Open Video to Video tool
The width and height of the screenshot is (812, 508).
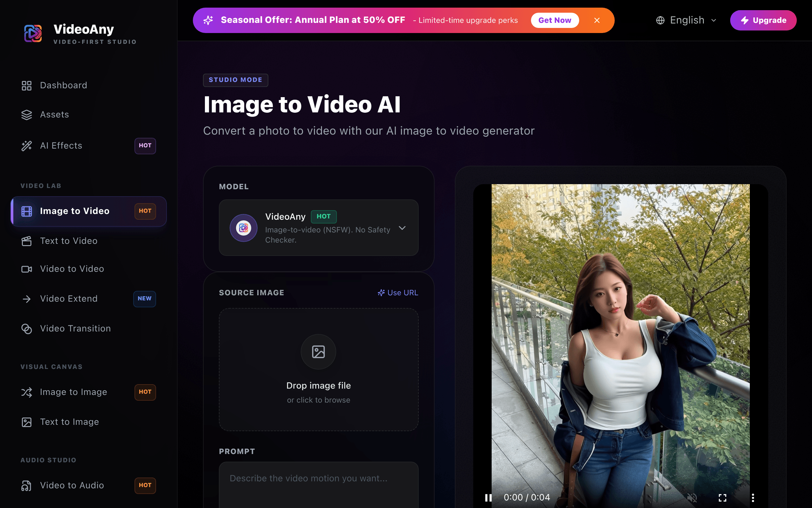(x=88, y=269)
